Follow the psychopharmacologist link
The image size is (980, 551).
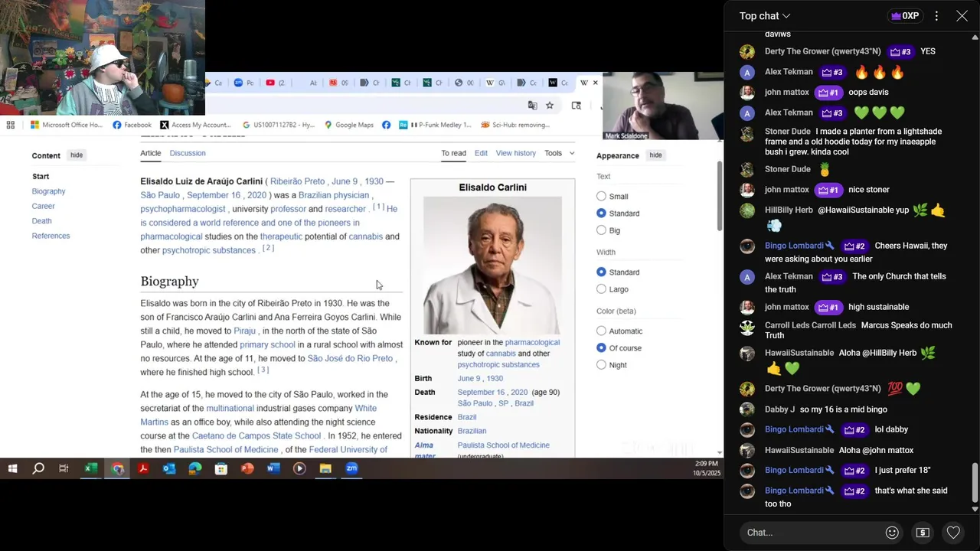point(183,209)
